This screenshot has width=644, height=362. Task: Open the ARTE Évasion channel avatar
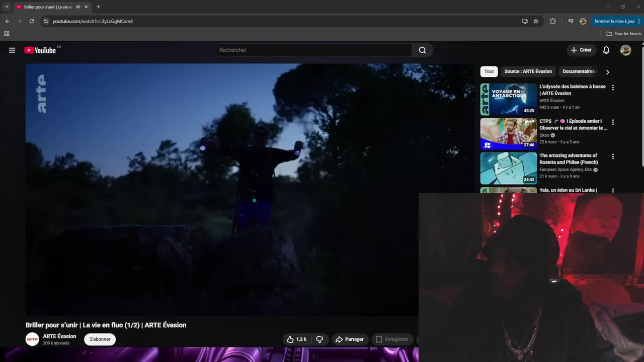pos(32,339)
